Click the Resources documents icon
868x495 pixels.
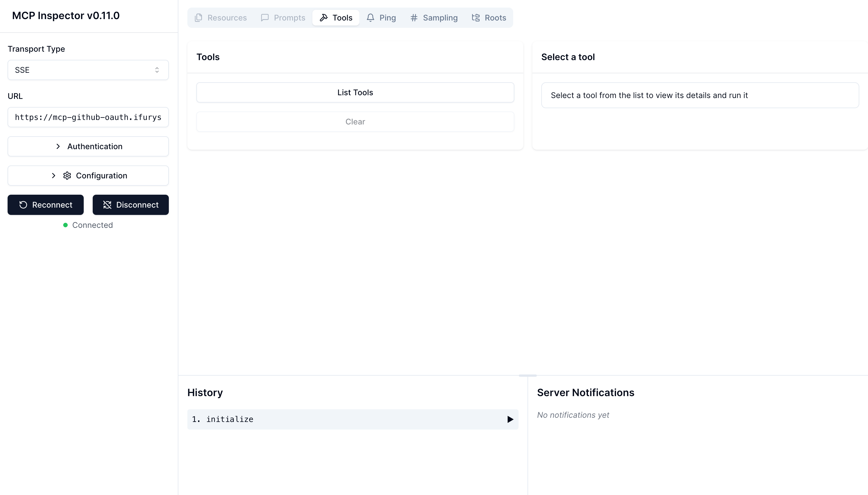pos(199,18)
